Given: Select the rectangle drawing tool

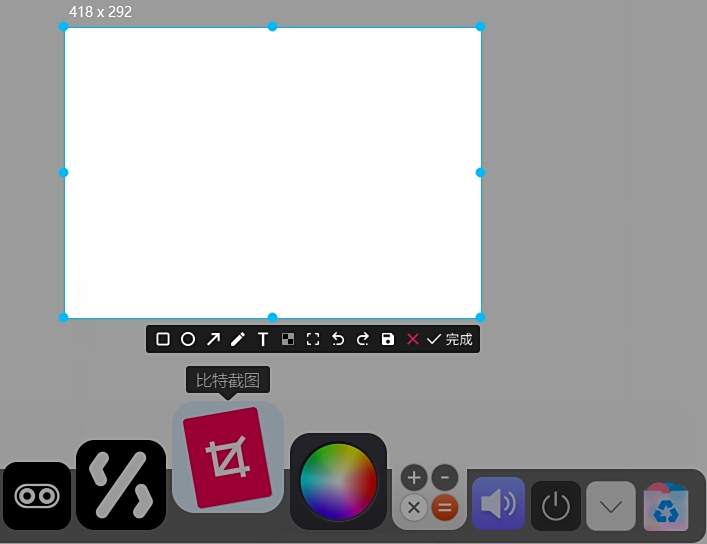Looking at the screenshot, I should (163, 339).
